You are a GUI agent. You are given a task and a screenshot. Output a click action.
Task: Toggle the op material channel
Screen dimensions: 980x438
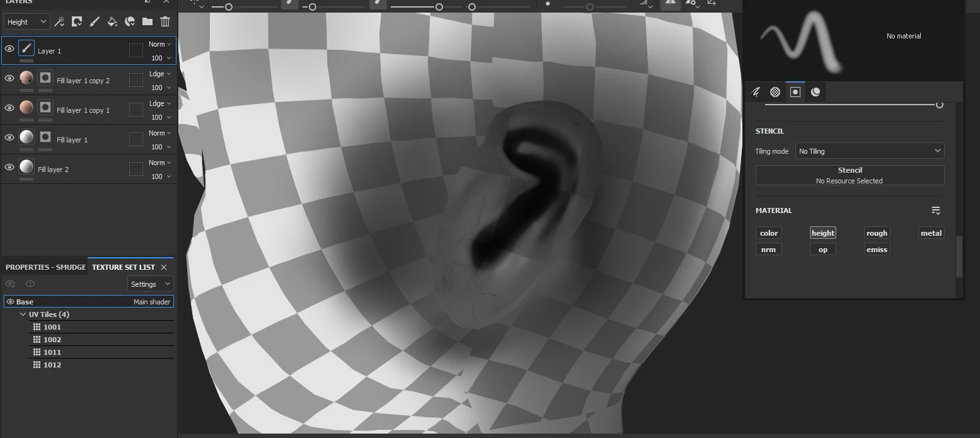click(x=822, y=250)
